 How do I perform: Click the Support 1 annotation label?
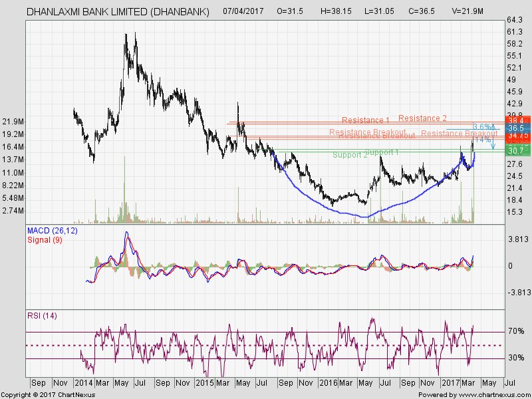pyautogui.click(x=382, y=152)
